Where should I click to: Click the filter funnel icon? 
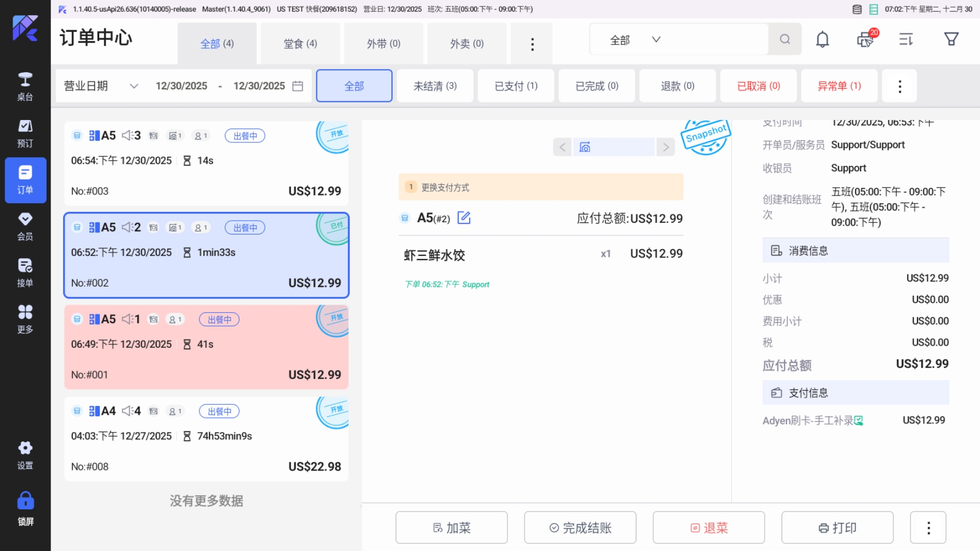coord(951,39)
